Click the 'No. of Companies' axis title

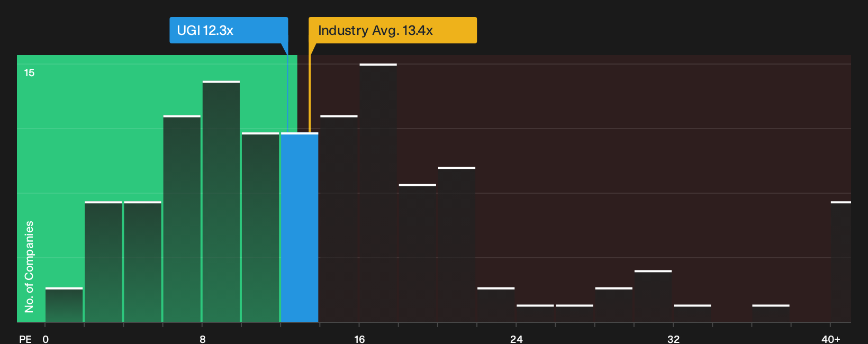[29, 267]
